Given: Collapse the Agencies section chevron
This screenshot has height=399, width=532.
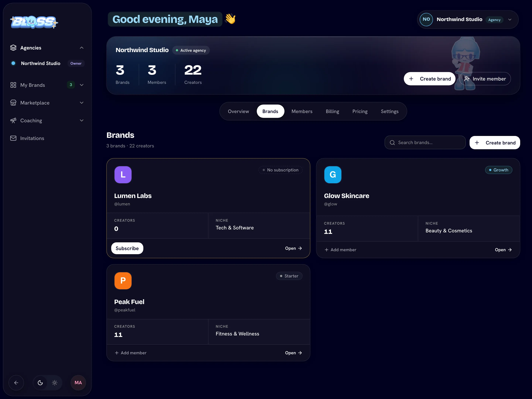Looking at the screenshot, I should coord(81,48).
